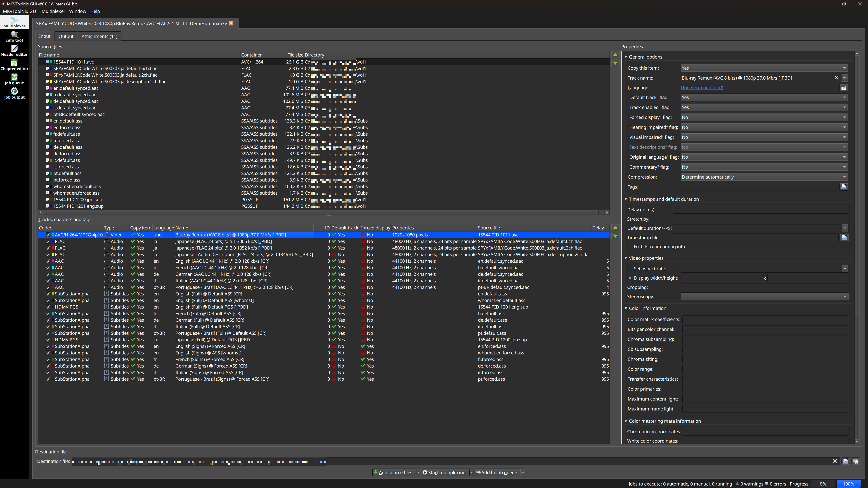Open the Track enabled flag dropdown
This screenshot has height=488, width=868.
point(764,107)
